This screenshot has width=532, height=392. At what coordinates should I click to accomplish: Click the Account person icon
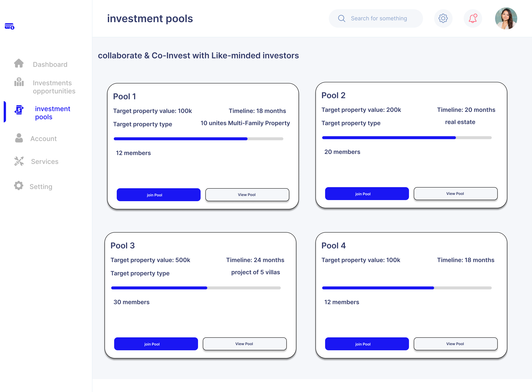19,138
